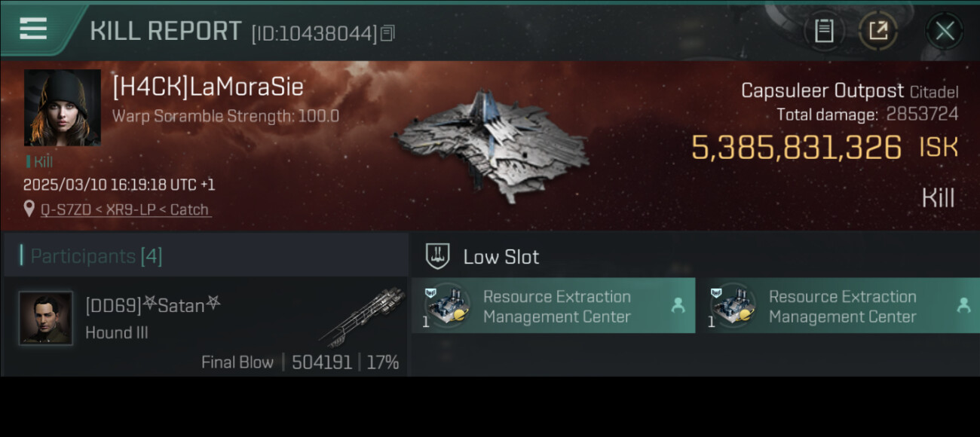
Task: Tap the location pin icon
Action: (29, 209)
